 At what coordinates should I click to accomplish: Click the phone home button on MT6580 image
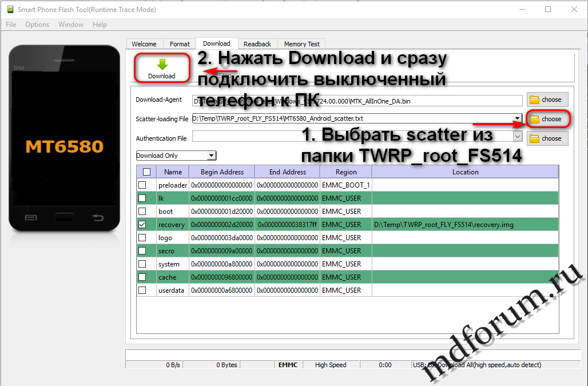pos(64,217)
